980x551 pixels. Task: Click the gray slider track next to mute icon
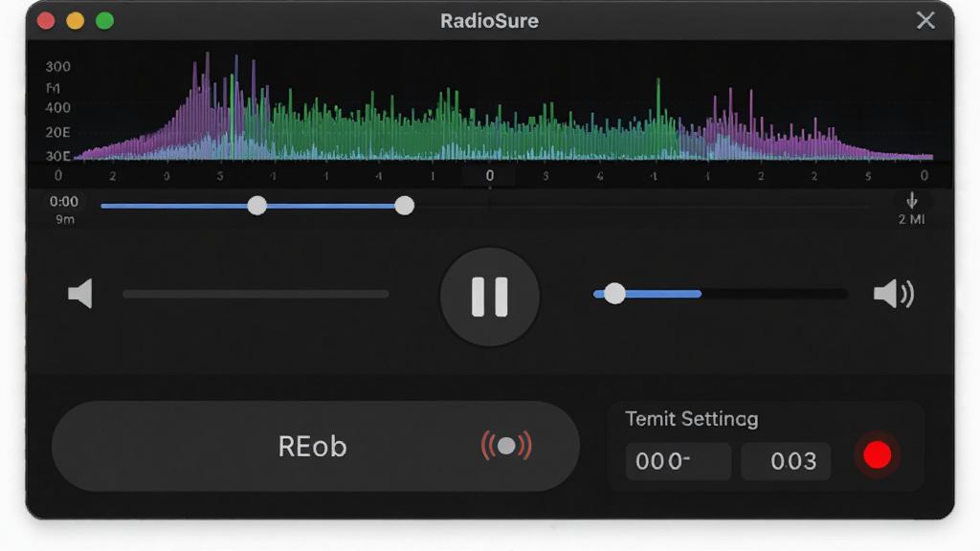pyautogui.click(x=256, y=295)
